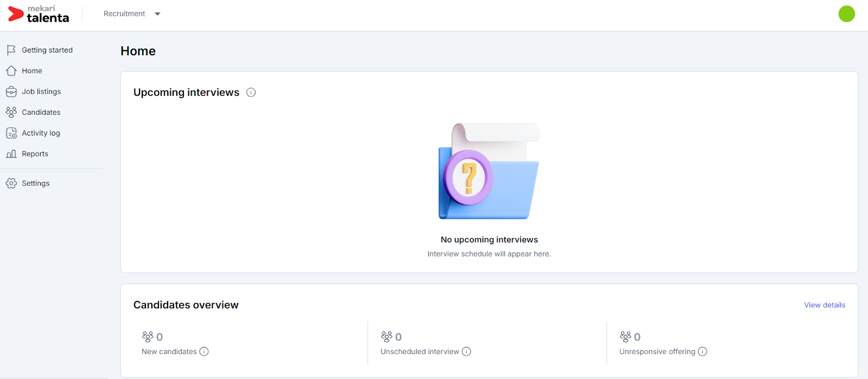Click info icon next to New candidates
Screen dimensions: 868x379
(204, 351)
